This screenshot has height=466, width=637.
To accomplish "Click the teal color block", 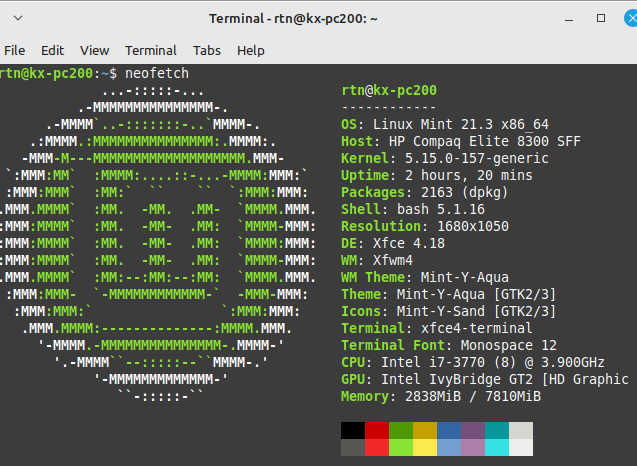I will [x=496, y=430].
